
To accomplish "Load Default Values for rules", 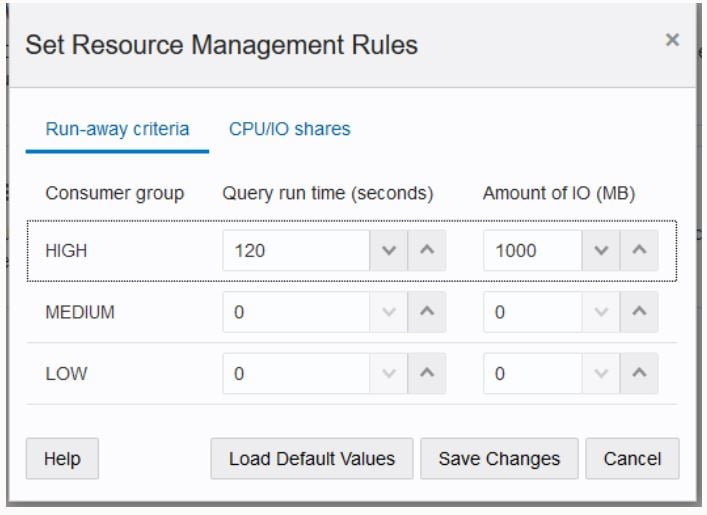I will [x=312, y=459].
